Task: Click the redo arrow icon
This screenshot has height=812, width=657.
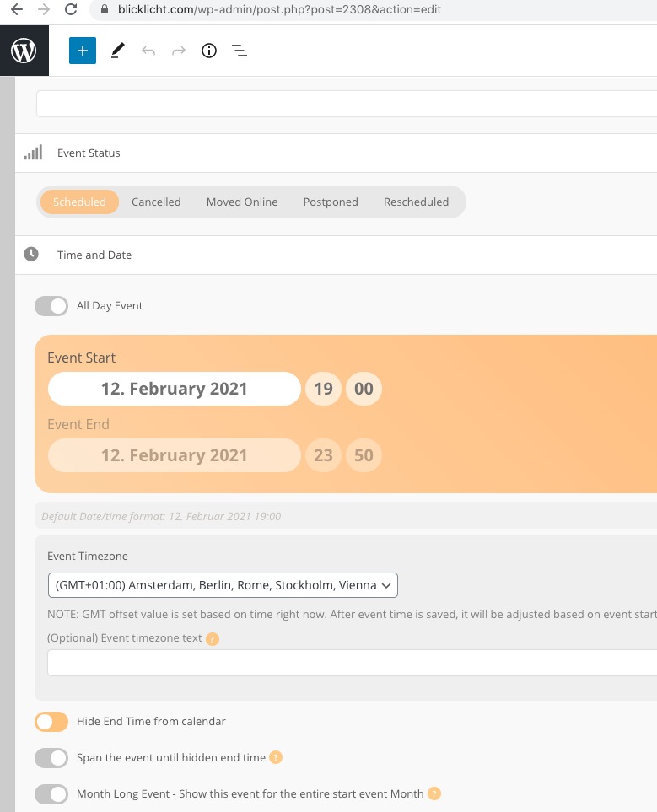Action: [179, 51]
